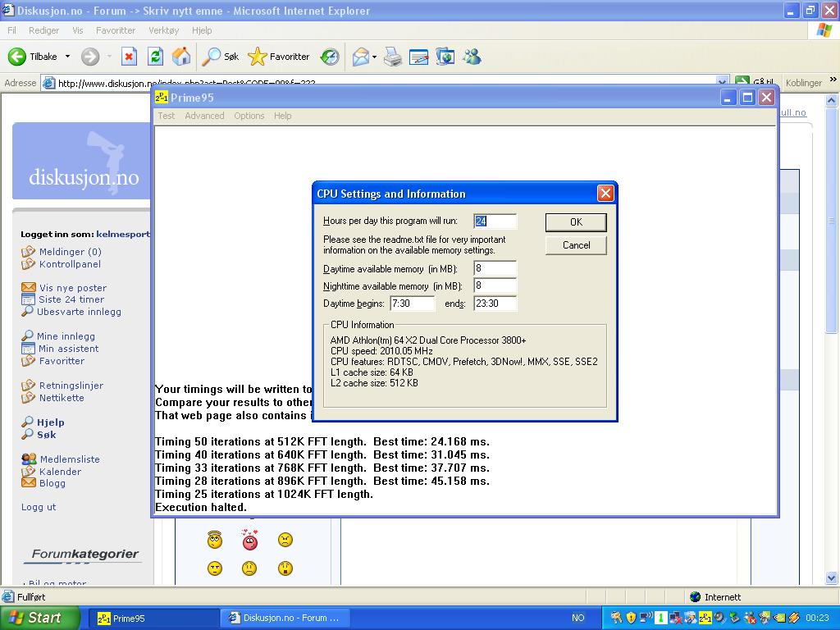Insert the red hearts in-love smiley
The height and width of the screenshot is (630, 840).
tap(249, 540)
